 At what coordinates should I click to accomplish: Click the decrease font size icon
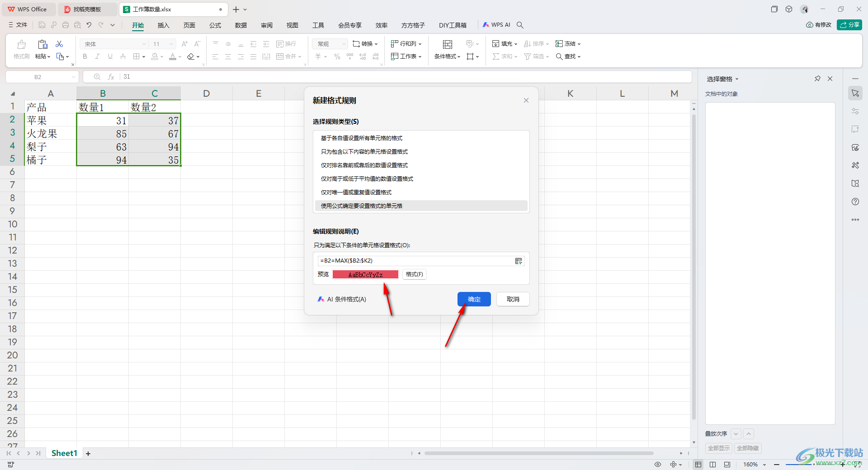197,44
